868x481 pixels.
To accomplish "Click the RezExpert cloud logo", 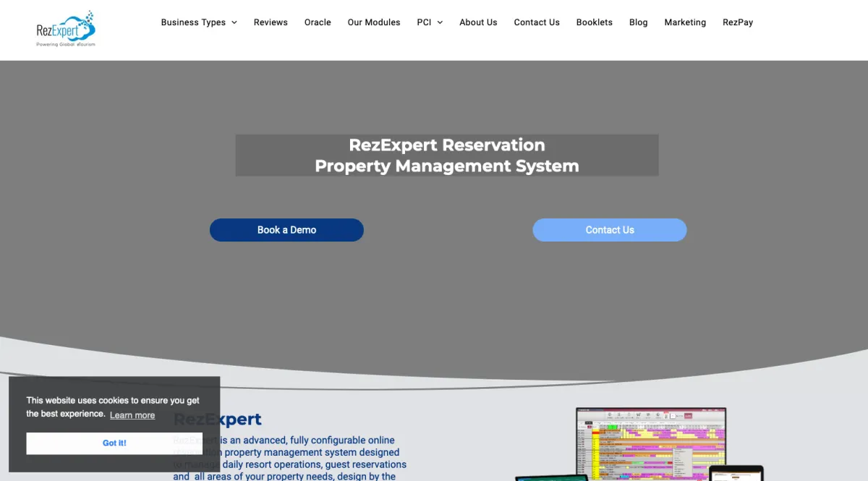I will click(66, 29).
